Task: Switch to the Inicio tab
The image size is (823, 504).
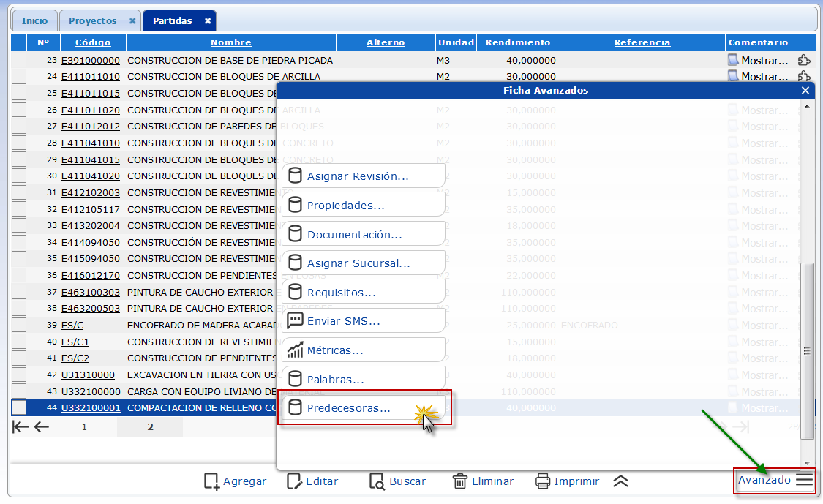Action: (x=34, y=21)
